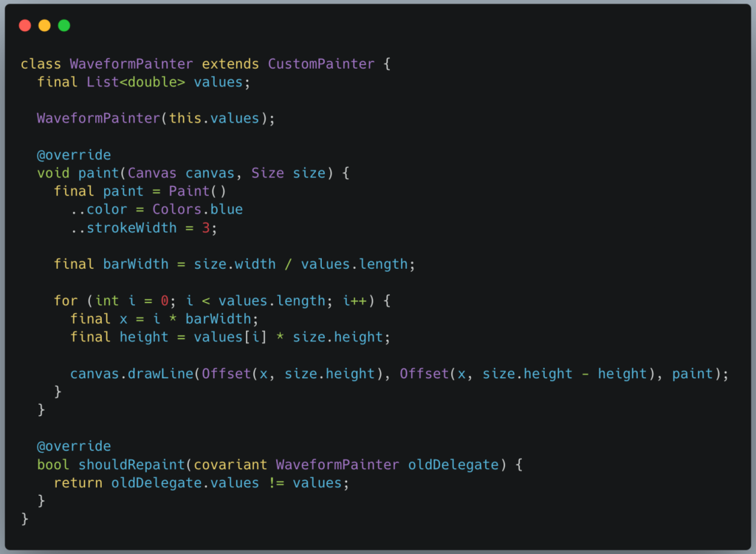Click the drawLine method call
756x554 pixels.
tap(161, 374)
